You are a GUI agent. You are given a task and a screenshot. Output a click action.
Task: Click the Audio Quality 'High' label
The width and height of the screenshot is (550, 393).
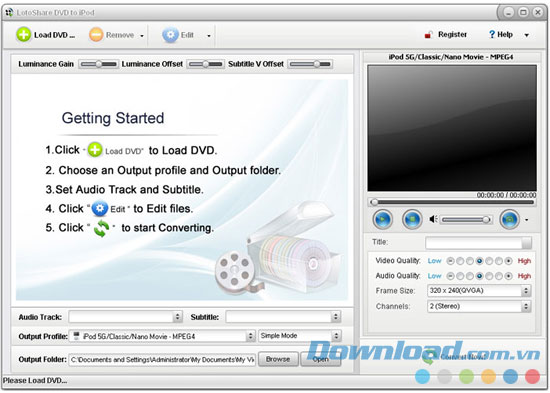point(524,276)
